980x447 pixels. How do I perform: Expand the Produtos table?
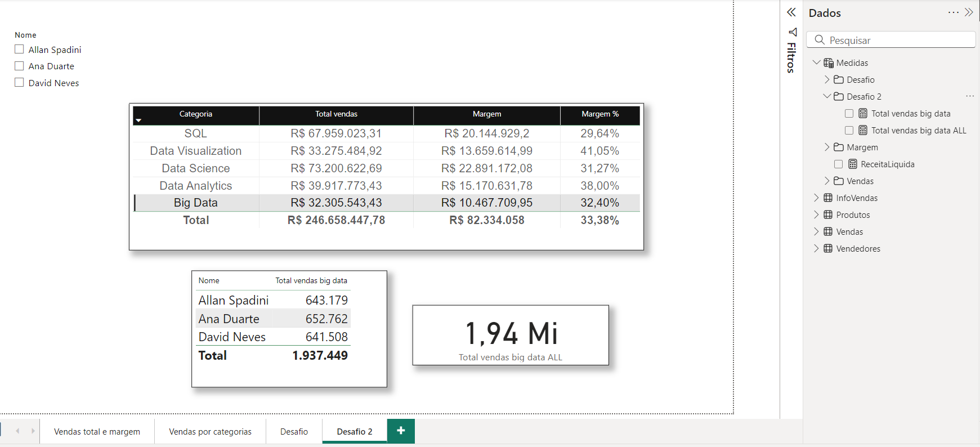tap(816, 214)
